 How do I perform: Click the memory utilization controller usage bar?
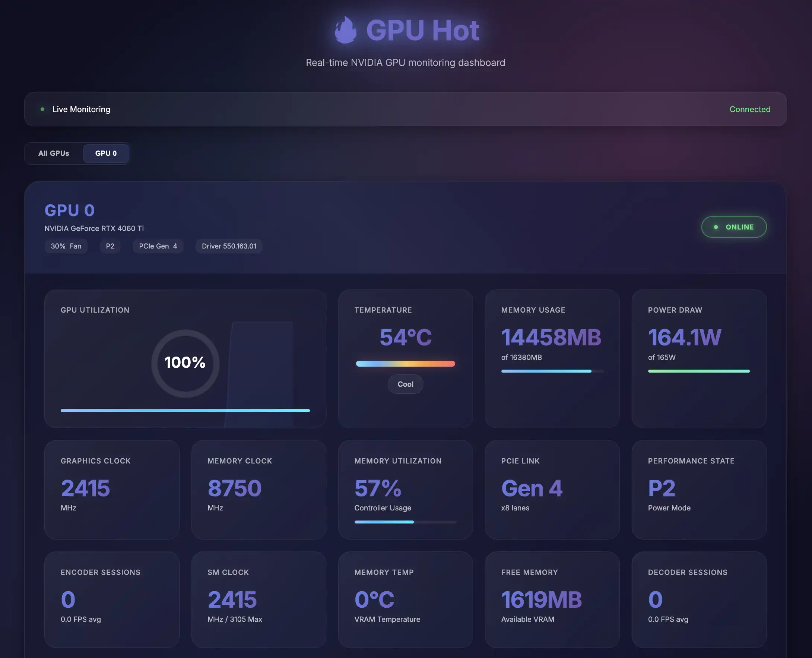405,522
